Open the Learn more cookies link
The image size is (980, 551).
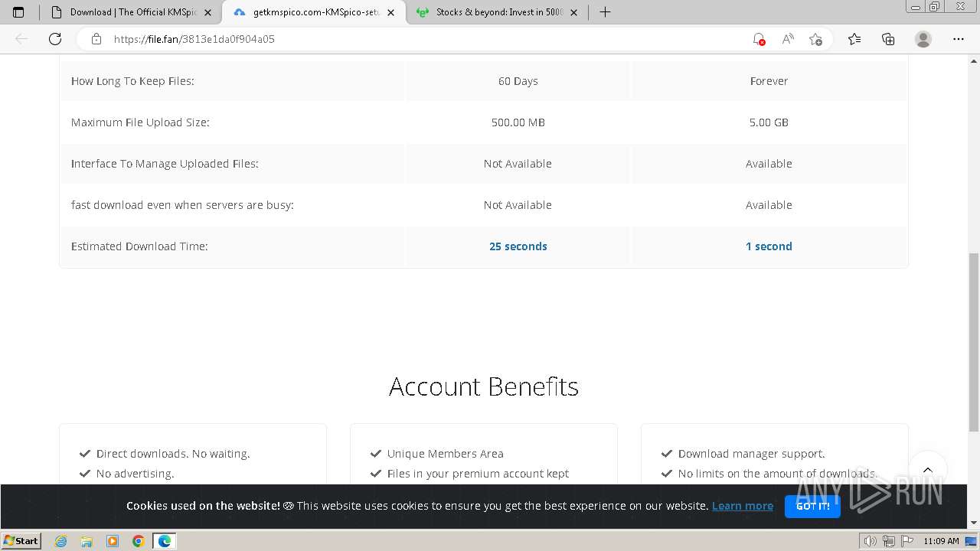742,506
